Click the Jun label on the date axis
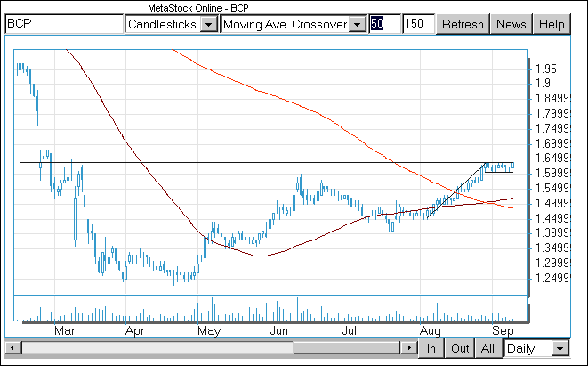 coord(279,330)
